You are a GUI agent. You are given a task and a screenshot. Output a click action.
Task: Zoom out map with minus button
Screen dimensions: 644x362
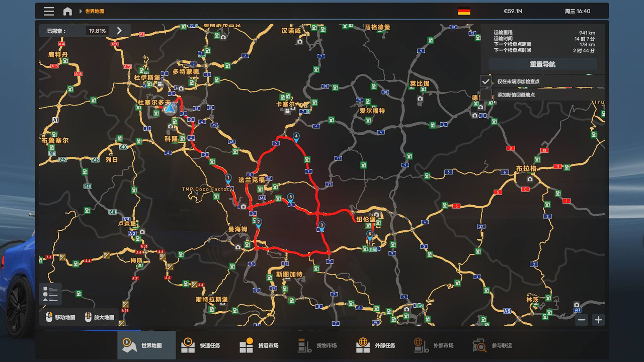pos(582,320)
